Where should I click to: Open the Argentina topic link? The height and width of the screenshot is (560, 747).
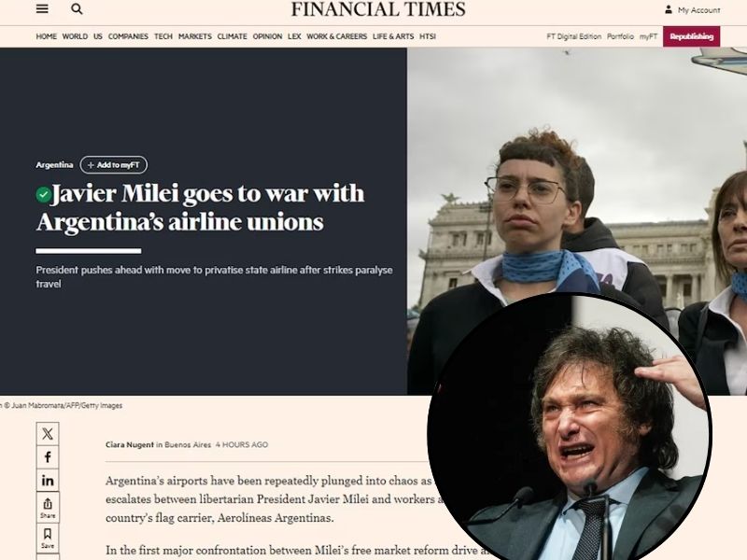pos(54,165)
